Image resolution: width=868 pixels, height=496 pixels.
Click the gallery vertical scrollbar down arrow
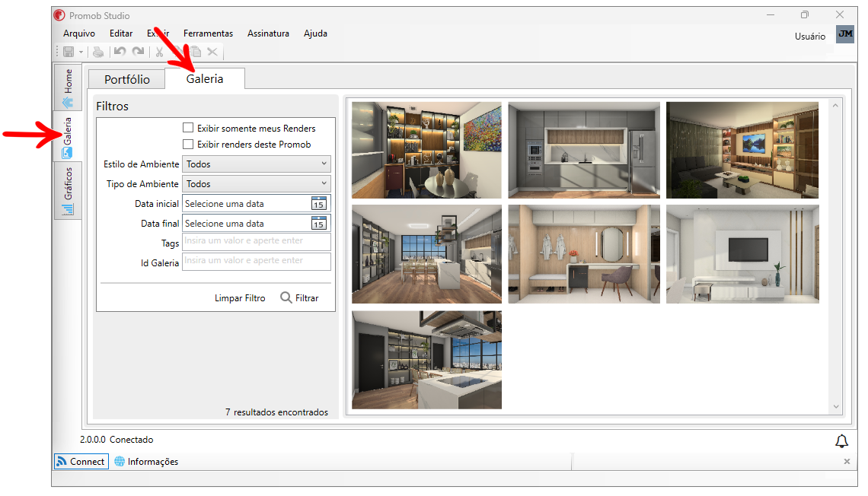click(835, 407)
